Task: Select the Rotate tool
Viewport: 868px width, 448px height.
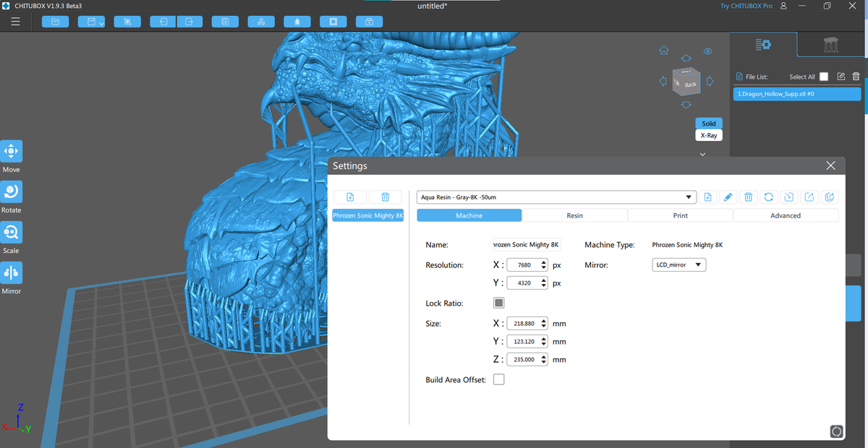Action: coord(12,192)
